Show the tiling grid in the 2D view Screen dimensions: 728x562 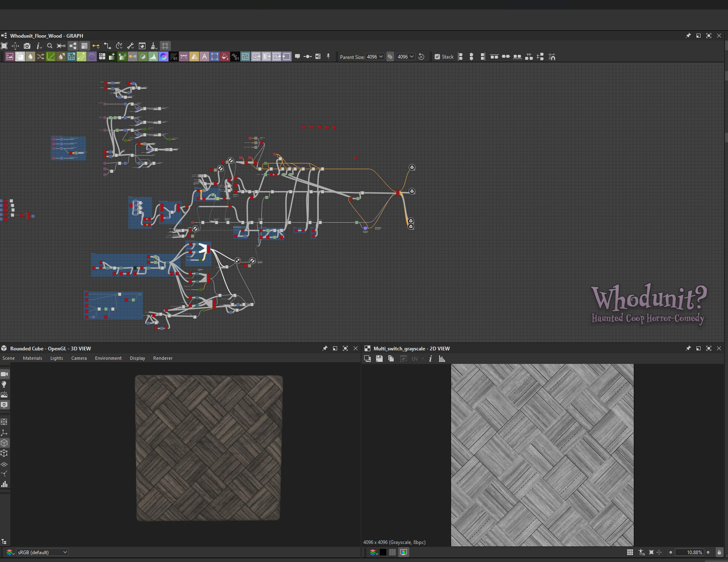(x=630, y=552)
